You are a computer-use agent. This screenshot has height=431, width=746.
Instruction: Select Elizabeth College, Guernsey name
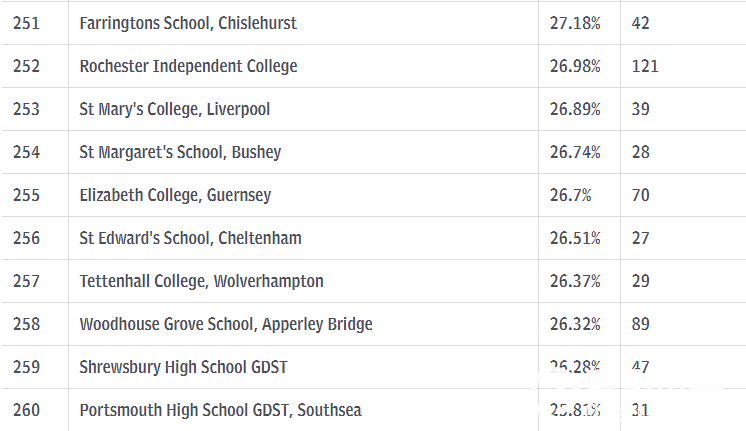pyautogui.click(x=175, y=196)
